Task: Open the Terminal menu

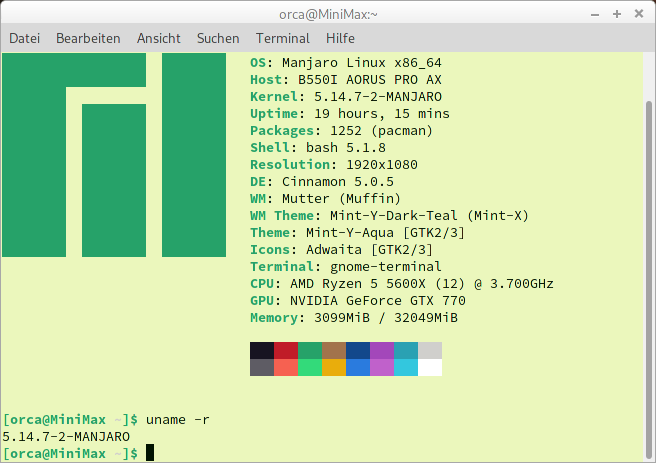Action: pyautogui.click(x=283, y=38)
